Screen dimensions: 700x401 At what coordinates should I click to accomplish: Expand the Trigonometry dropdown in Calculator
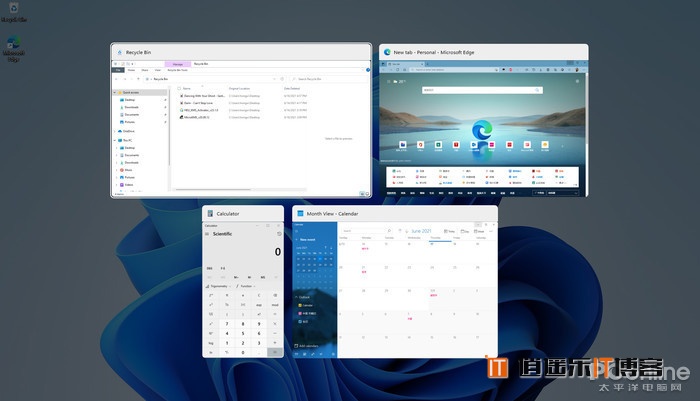[x=218, y=286]
